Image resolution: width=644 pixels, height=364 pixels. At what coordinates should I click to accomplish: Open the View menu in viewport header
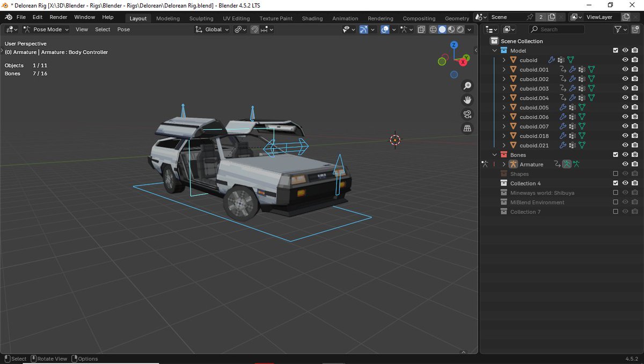pos(82,30)
